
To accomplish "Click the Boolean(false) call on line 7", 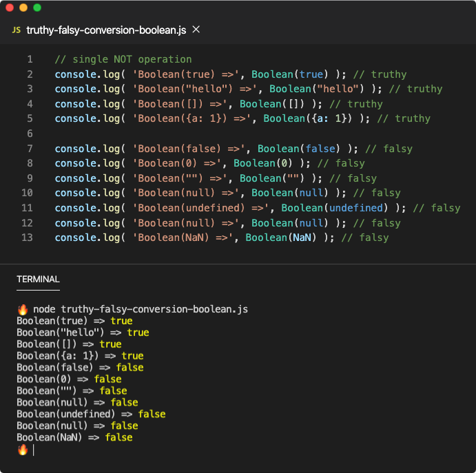I will pyautogui.click(x=299, y=149).
